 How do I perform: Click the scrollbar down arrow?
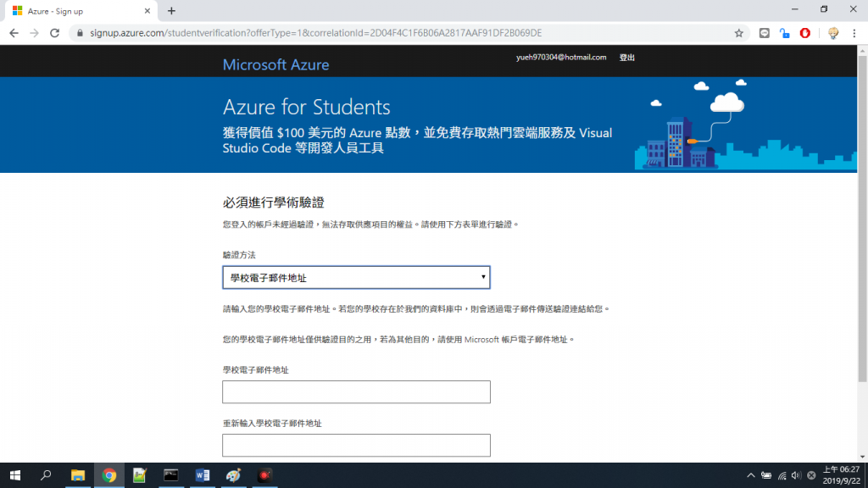862,457
